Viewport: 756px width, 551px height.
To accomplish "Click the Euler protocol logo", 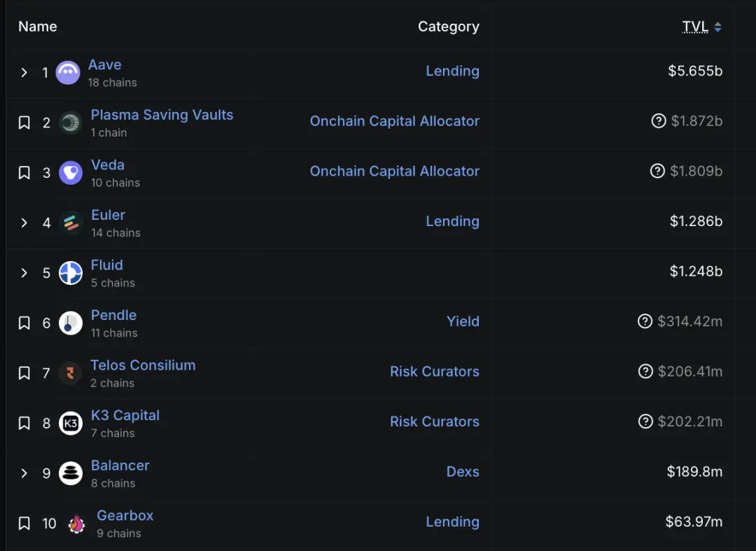I will tap(70, 223).
